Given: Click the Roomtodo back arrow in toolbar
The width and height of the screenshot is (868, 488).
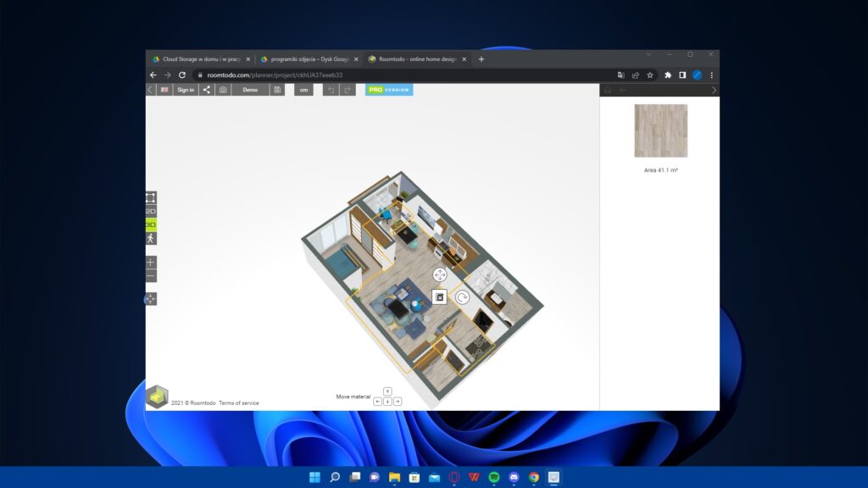Looking at the screenshot, I should (151, 90).
